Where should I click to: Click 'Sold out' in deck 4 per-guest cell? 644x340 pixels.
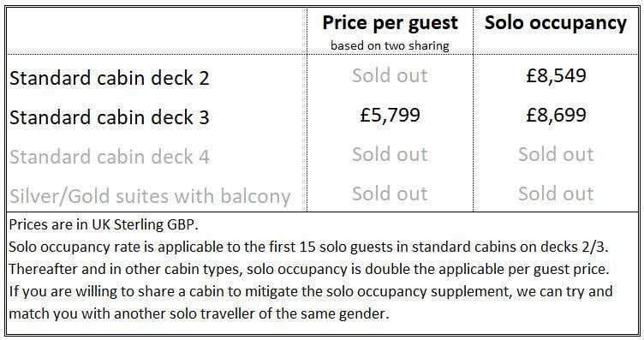click(x=390, y=154)
